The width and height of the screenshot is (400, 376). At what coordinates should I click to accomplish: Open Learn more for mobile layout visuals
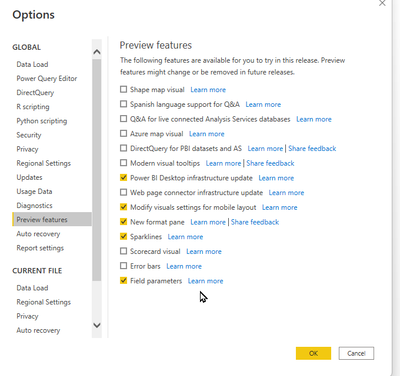point(279,207)
